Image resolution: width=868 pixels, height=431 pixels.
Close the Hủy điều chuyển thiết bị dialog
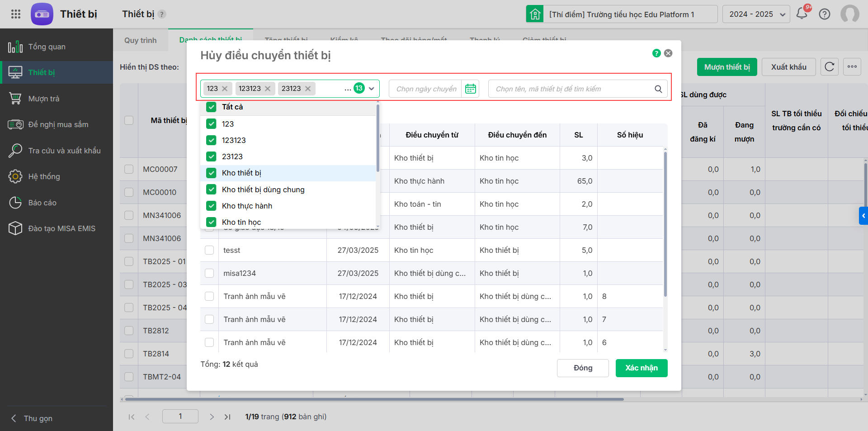[x=668, y=53]
